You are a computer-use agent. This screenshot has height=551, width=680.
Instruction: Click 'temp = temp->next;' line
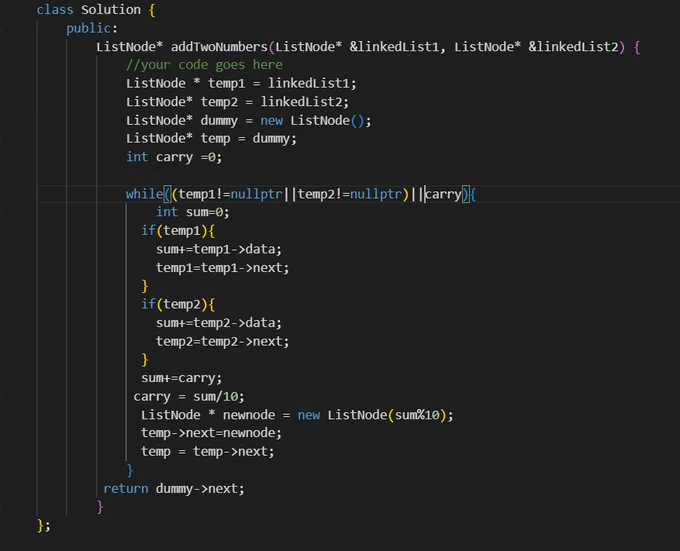(208, 452)
